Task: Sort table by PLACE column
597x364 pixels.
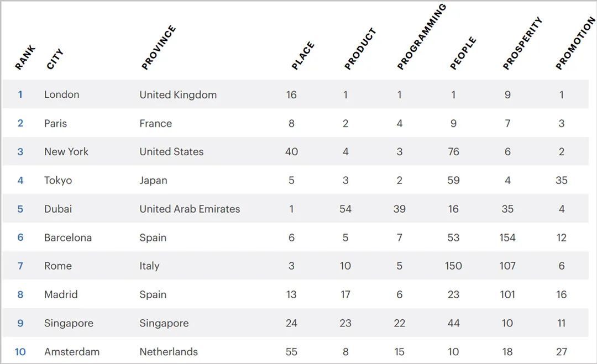Action: coord(303,56)
